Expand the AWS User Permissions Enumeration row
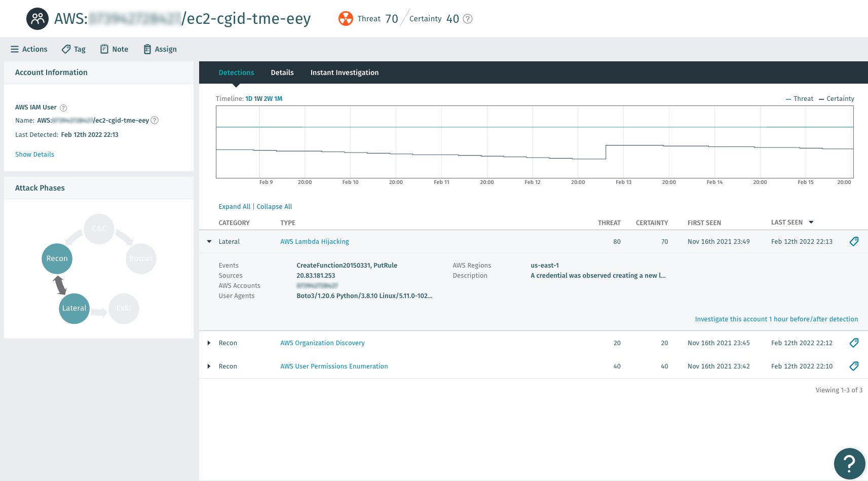 [x=209, y=366]
